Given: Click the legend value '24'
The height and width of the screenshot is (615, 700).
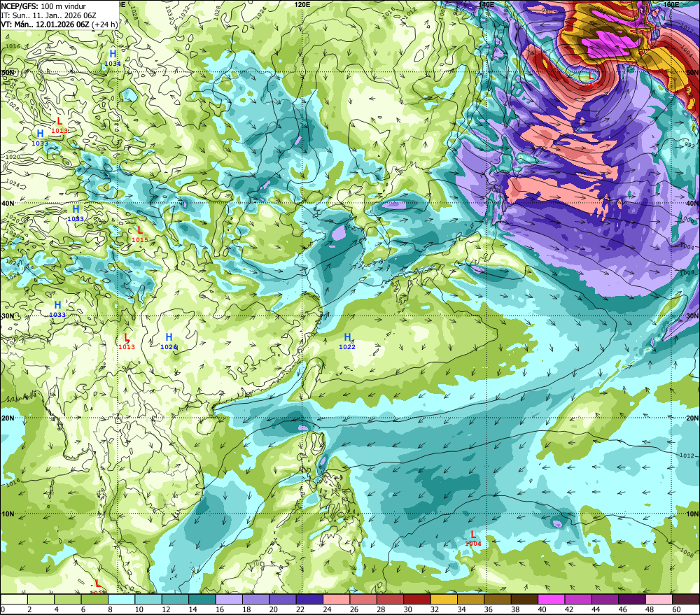Looking at the screenshot, I should tap(327, 609).
